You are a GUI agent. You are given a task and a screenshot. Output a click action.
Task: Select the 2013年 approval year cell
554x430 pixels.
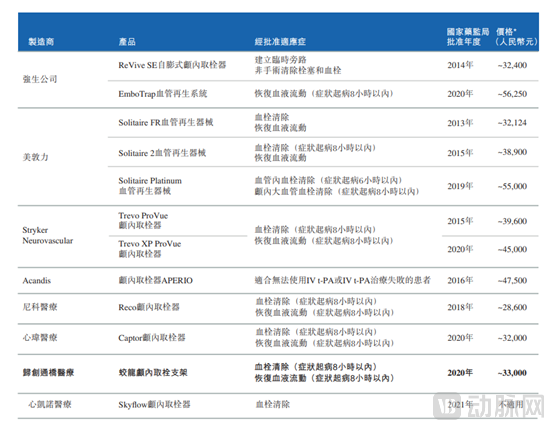click(460, 123)
